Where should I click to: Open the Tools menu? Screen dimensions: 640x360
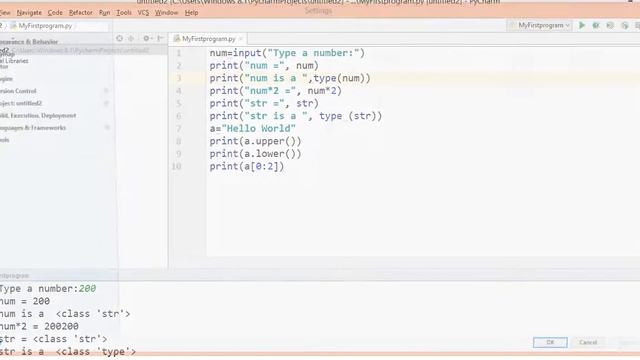click(124, 13)
